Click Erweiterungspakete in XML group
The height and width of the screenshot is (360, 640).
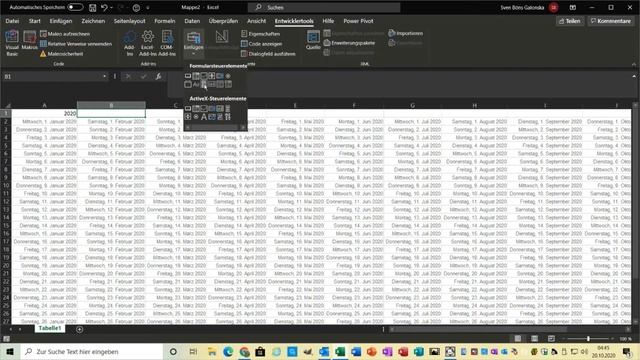pyautogui.click(x=349, y=43)
